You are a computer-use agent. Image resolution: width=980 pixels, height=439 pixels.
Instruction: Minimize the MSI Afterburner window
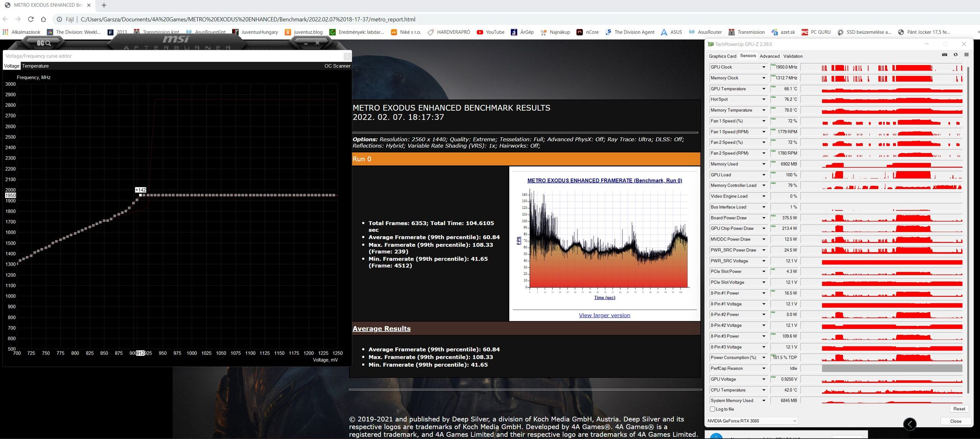306,43
